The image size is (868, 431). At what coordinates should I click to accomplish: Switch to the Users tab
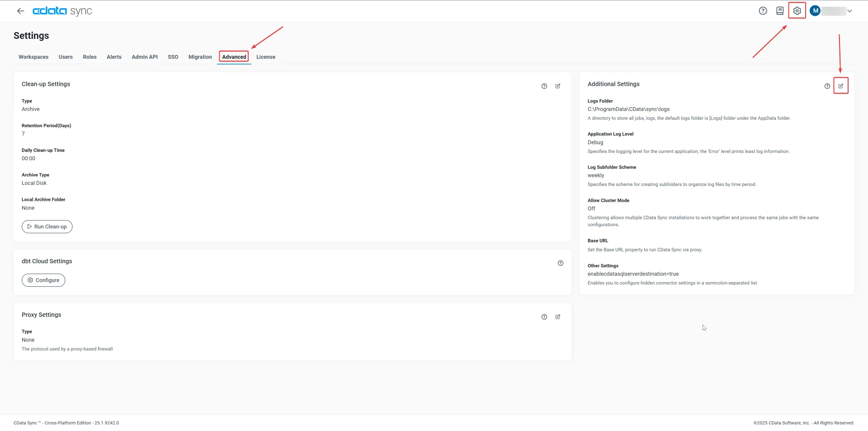tap(66, 57)
